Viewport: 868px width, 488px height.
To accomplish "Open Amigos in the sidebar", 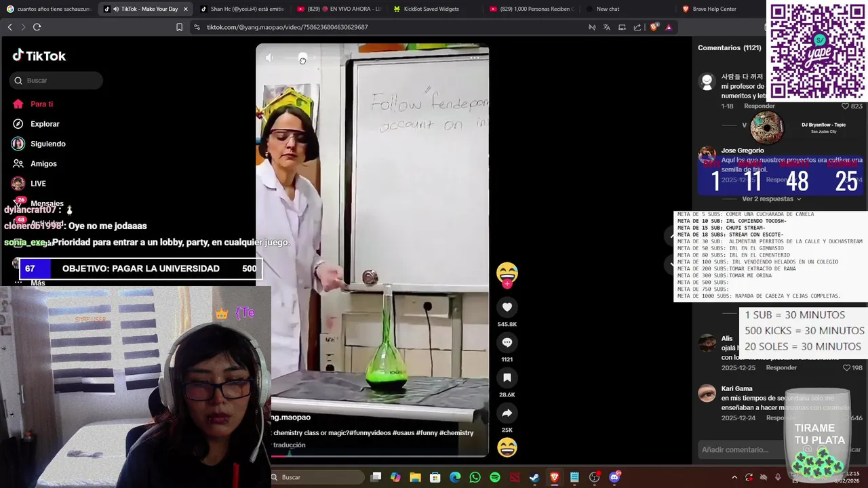I will coord(35,163).
